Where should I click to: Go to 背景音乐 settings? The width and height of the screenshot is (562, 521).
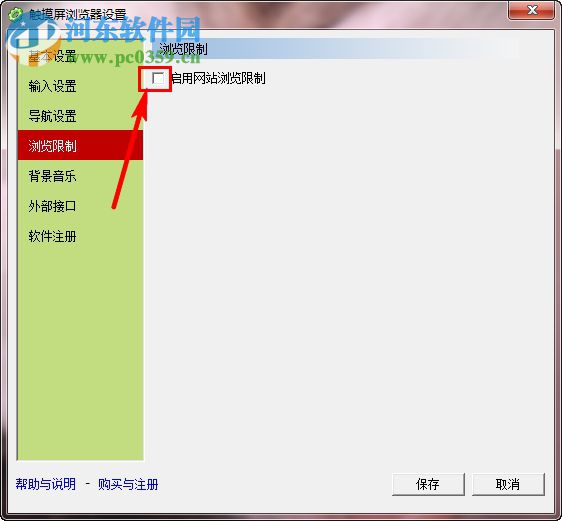(x=80, y=176)
